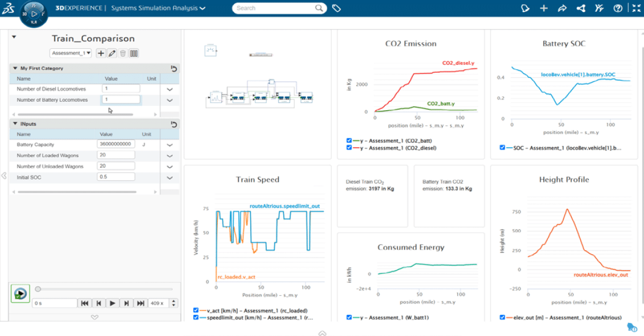Open the columns view icon beside trash
The height and width of the screenshot is (336, 644).
pyautogui.click(x=134, y=53)
